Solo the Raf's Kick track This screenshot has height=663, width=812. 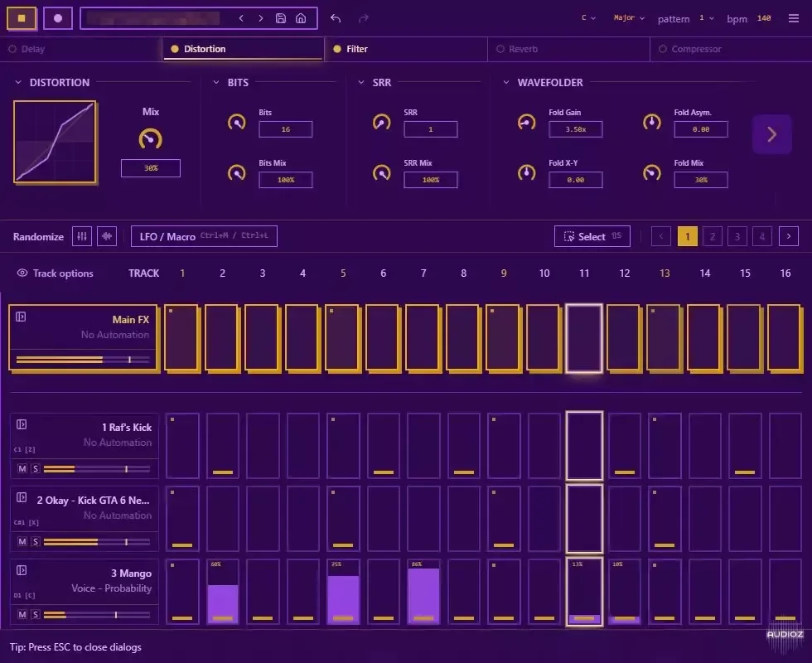[35, 469]
